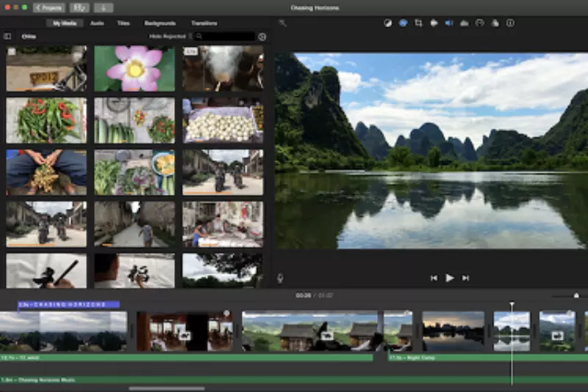Click the horizontal timeline scrollbar
588x392 pixels.
[167, 388]
